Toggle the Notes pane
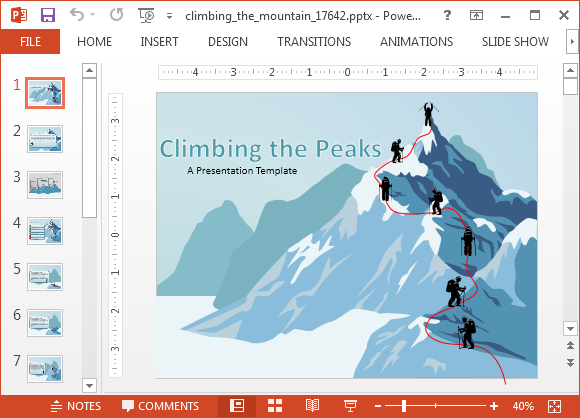This screenshot has width=580, height=418. (75, 406)
